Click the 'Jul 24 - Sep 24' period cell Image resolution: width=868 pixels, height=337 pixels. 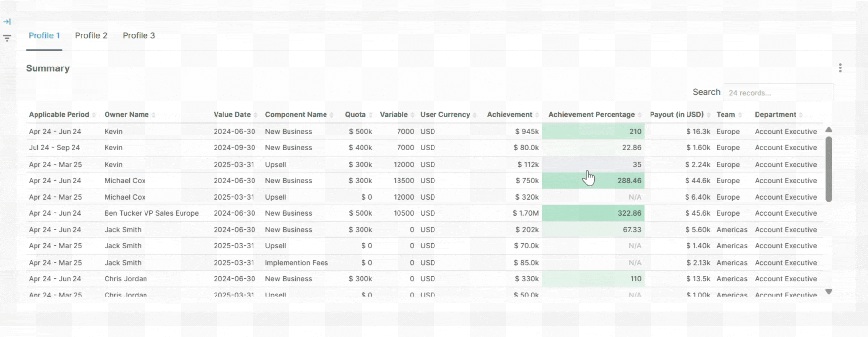coord(54,147)
